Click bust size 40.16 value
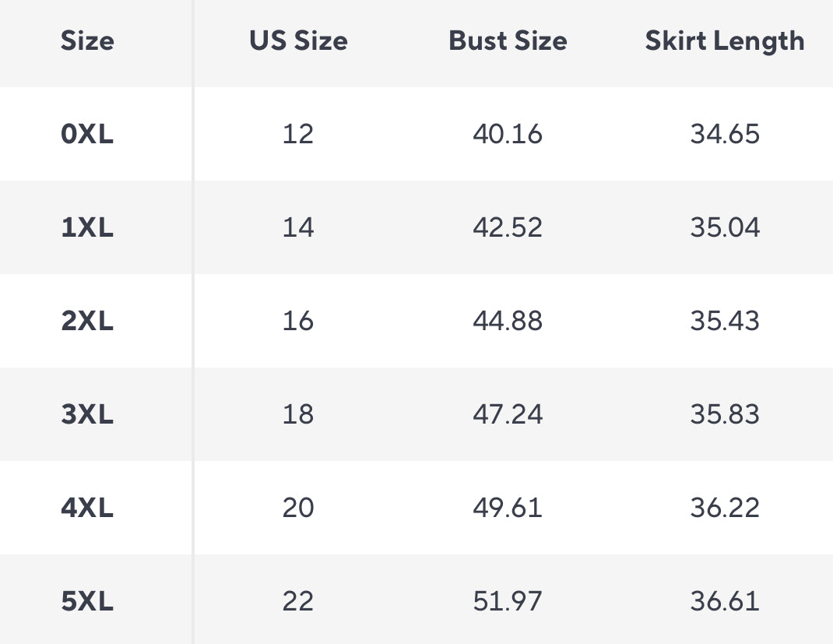This screenshot has width=833, height=644. (x=508, y=134)
